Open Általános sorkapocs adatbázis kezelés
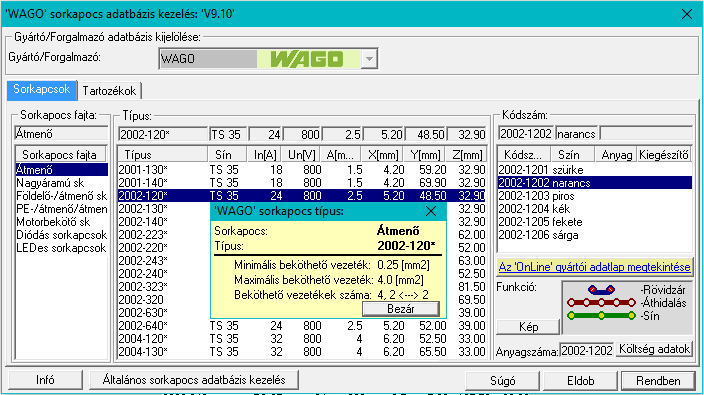The width and height of the screenshot is (704, 395). (194, 380)
